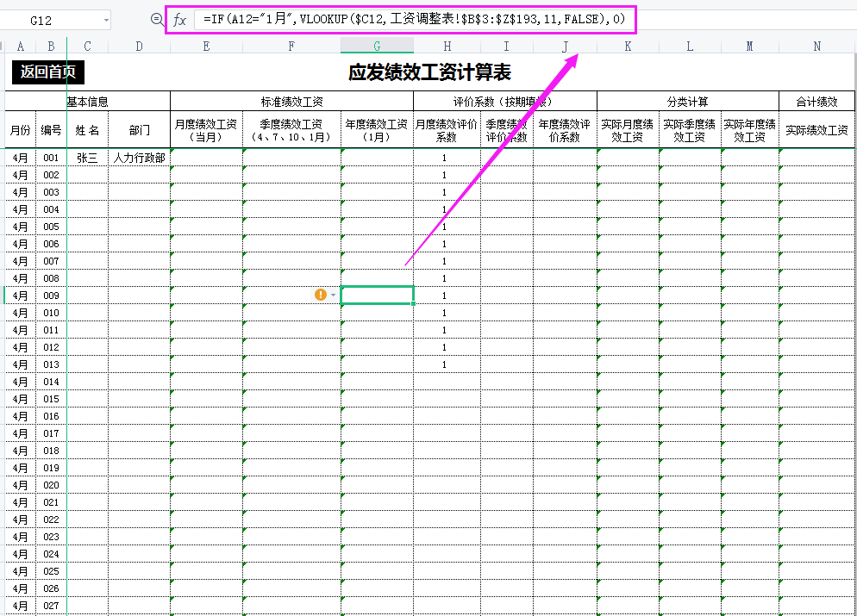Select column K header
Viewport: 857px width, 616px height.
click(628, 47)
